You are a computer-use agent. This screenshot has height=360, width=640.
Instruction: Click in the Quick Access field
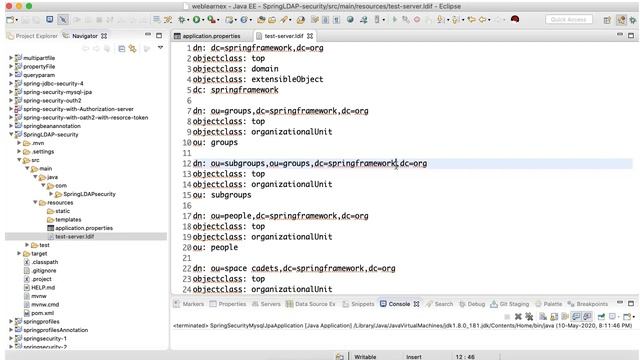pyautogui.click(x=569, y=20)
